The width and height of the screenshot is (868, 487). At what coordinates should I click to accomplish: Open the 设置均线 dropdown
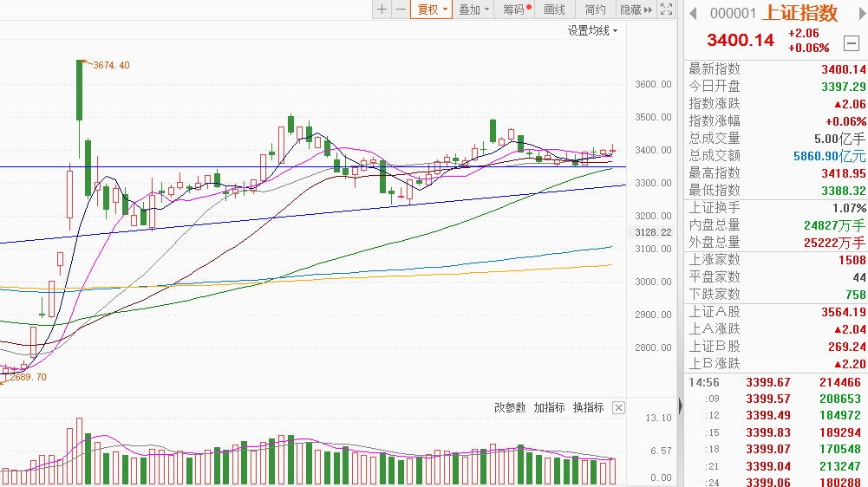pos(592,30)
